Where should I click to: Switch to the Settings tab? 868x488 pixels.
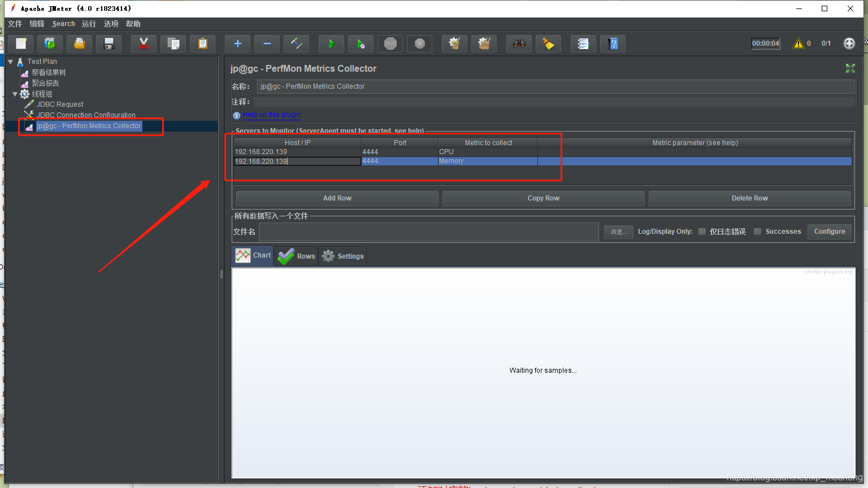(x=342, y=256)
